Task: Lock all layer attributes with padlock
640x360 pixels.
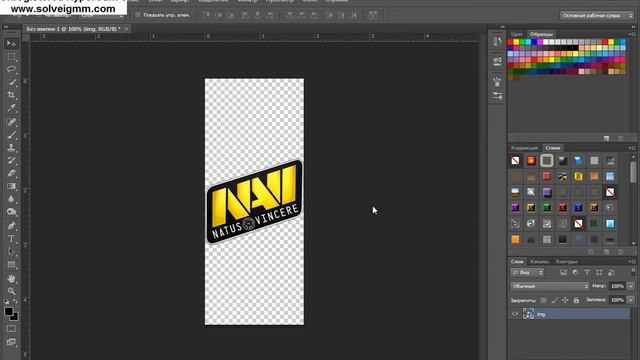Action: coord(576,300)
